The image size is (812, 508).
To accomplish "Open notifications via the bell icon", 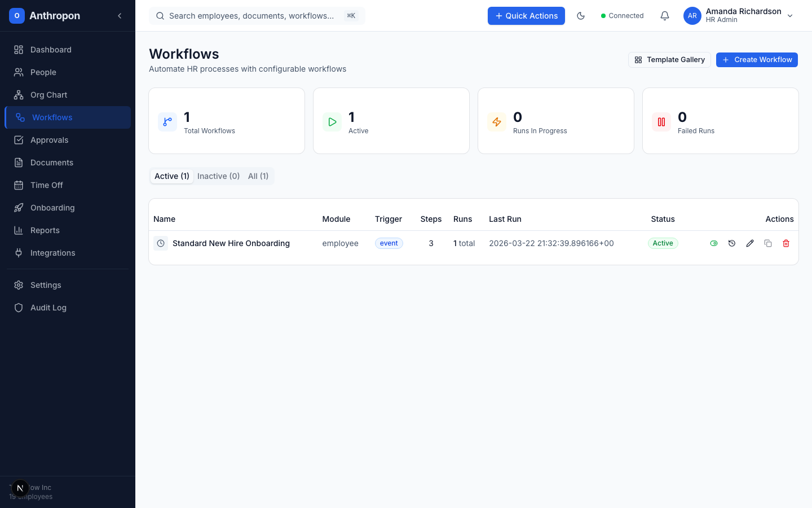I will [x=665, y=16].
